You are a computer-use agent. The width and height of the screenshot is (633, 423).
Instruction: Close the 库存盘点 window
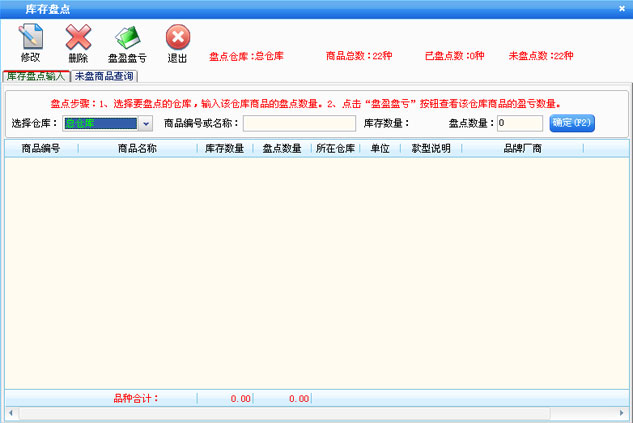tap(622, 8)
